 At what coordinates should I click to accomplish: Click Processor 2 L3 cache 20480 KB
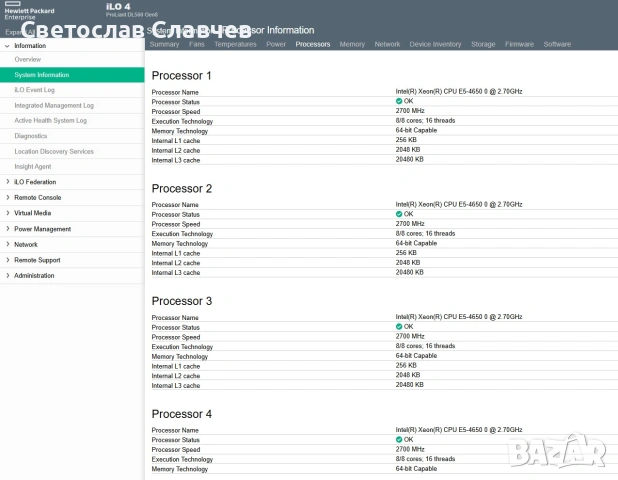(410, 272)
